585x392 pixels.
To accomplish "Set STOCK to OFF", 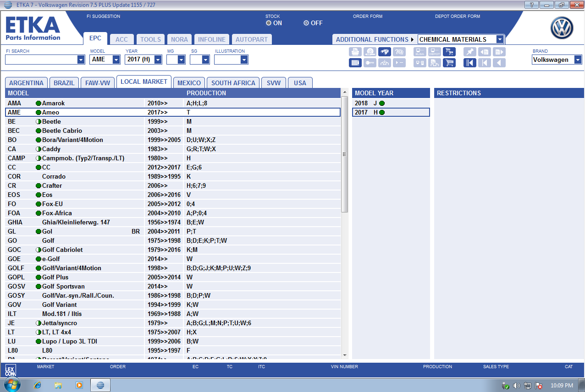I will 306,23.
